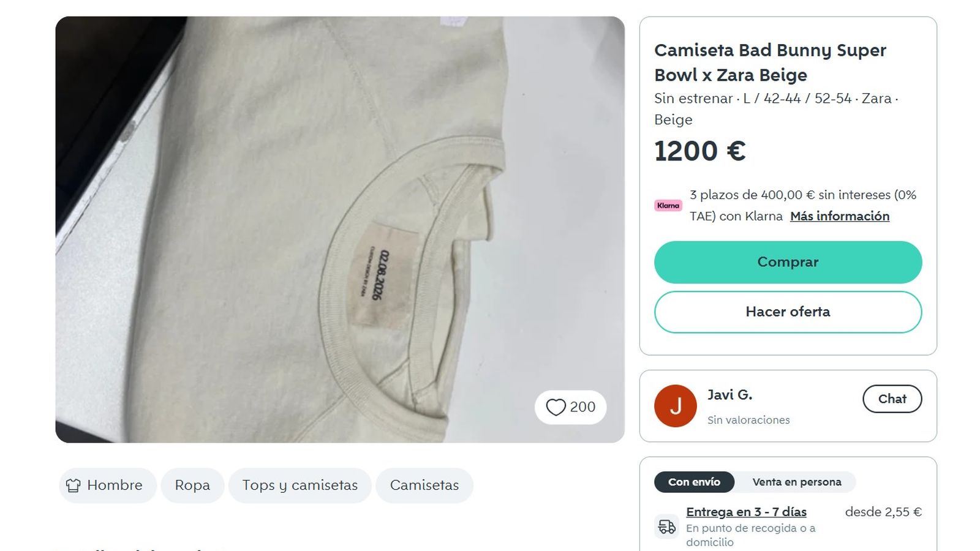Click the 200 favorites counter pill
This screenshot has width=980, height=551.
coord(571,407)
